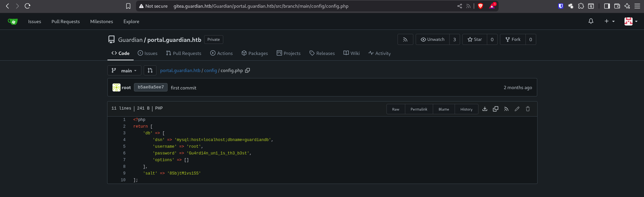
Task: Open the Wiki tab
Action: point(351,53)
